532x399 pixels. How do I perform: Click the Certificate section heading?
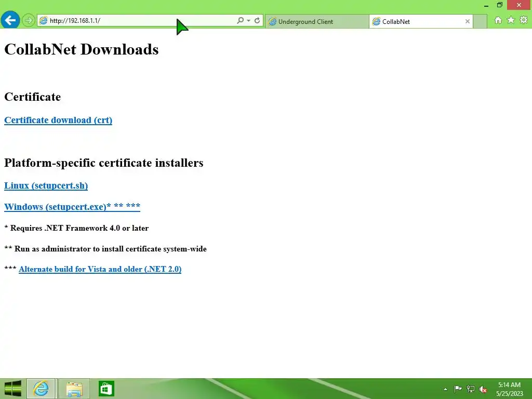[33, 97]
